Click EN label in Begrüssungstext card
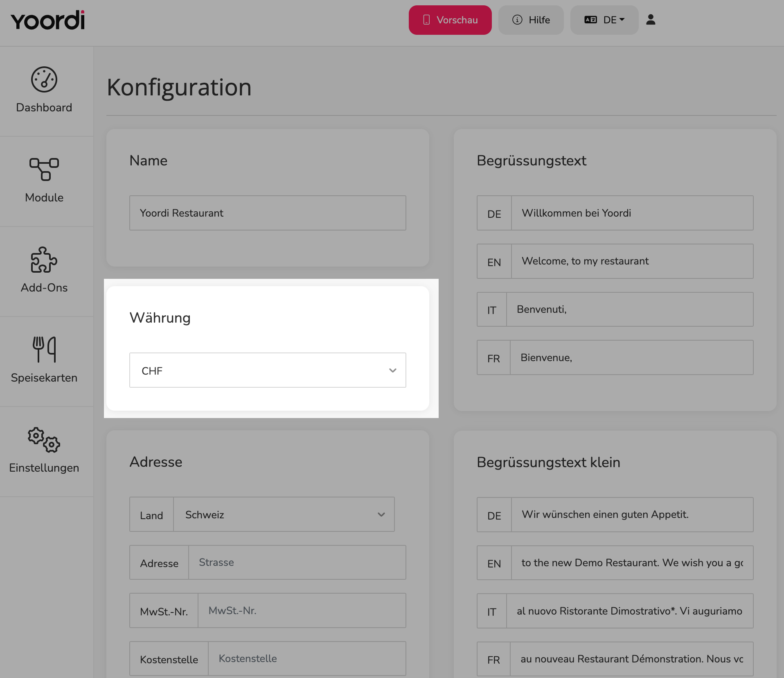This screenshot has height=678, width=784. 494,262
